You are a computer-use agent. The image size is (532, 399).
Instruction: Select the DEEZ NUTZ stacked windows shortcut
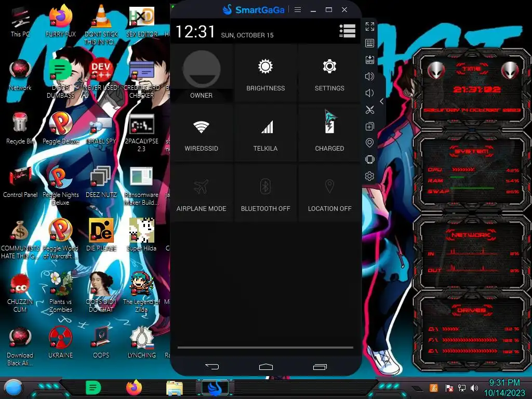point(101,182)
